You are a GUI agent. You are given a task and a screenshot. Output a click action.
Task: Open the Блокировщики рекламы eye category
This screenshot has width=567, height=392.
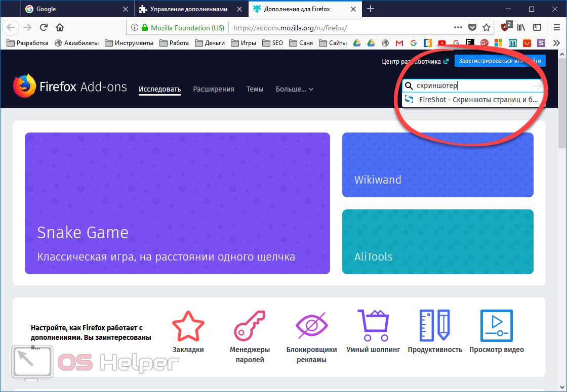click(x=312, y=336)
